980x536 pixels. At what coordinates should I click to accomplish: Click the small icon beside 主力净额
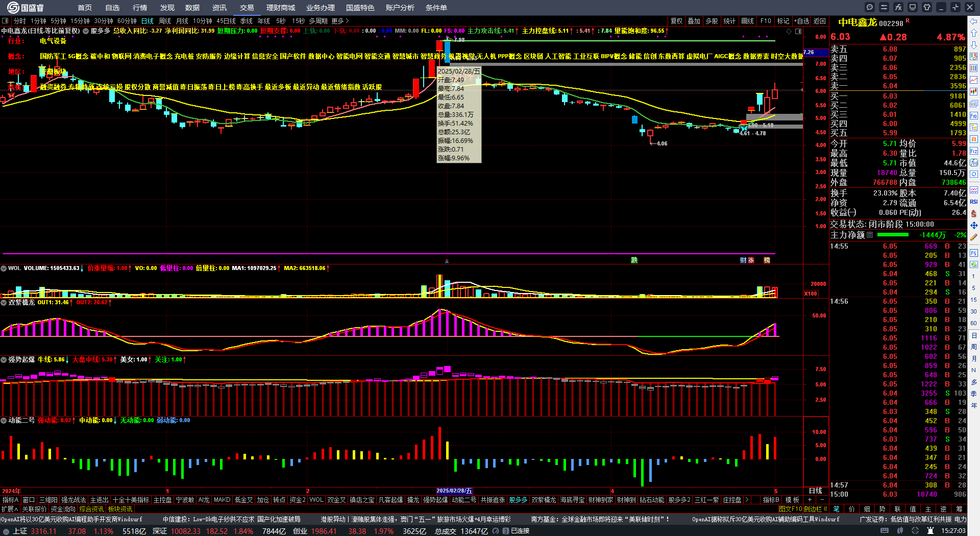tap(870, 235)
